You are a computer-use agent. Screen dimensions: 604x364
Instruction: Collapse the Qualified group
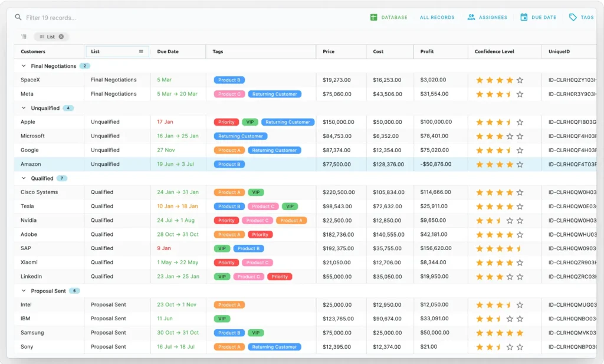click(24, 178)
